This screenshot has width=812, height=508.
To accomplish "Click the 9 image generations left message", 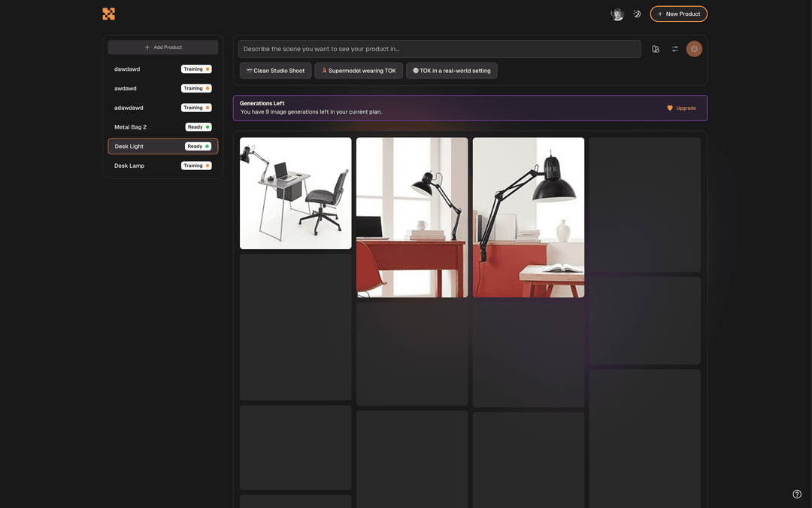I will (x=311, y=112).
